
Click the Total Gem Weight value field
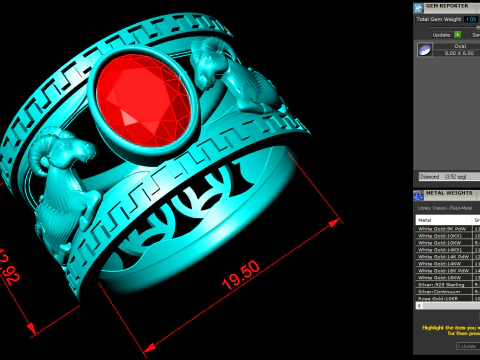click(x=471, y=19)
